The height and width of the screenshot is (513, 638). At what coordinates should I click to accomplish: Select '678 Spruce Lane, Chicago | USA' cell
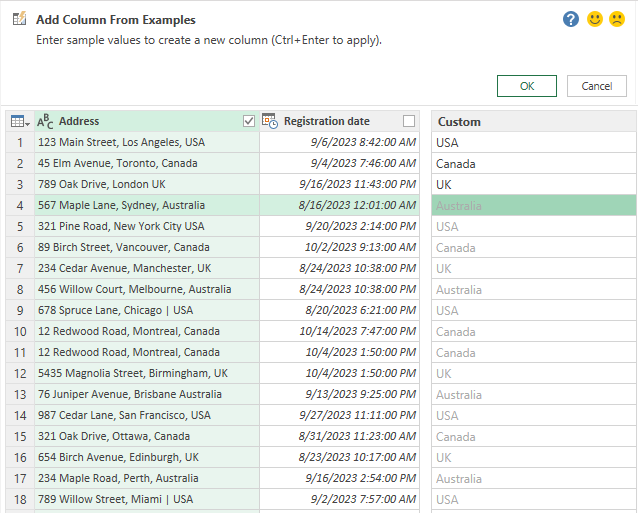[x=147, y=310]
